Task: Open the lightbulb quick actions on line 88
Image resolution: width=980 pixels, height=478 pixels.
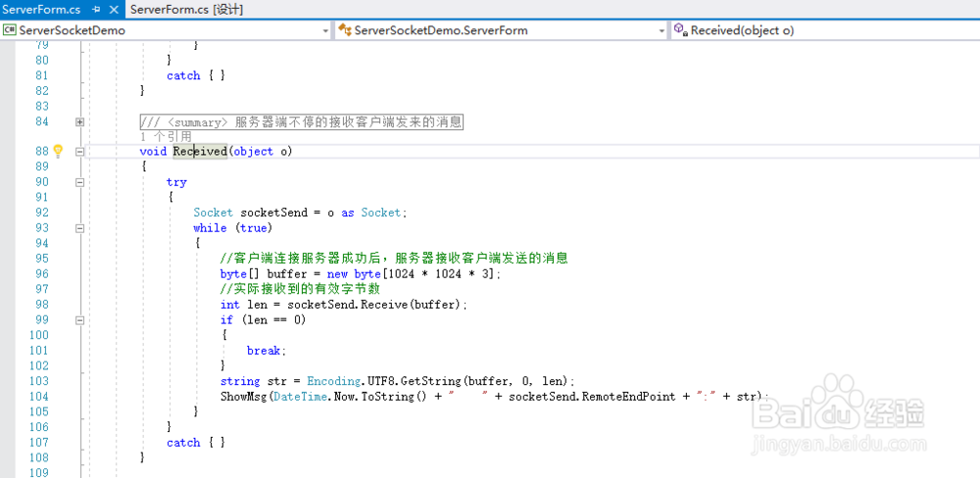Action: 58,151
